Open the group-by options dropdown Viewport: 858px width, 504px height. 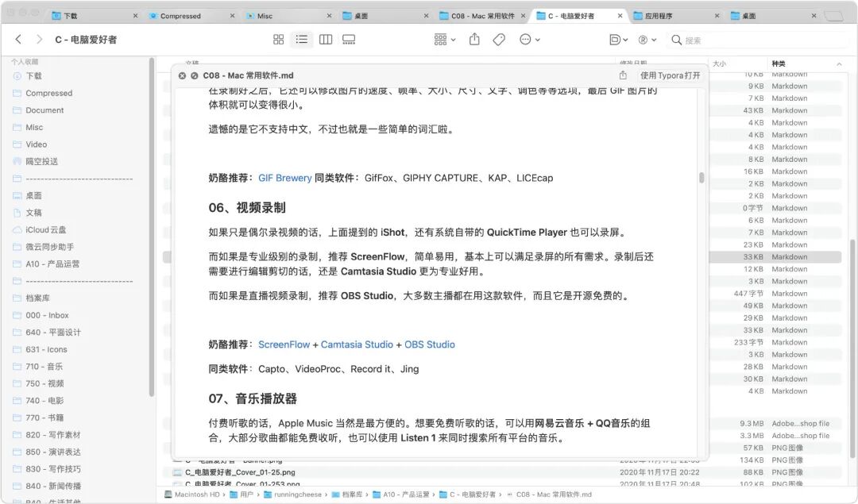pos(444,40)
